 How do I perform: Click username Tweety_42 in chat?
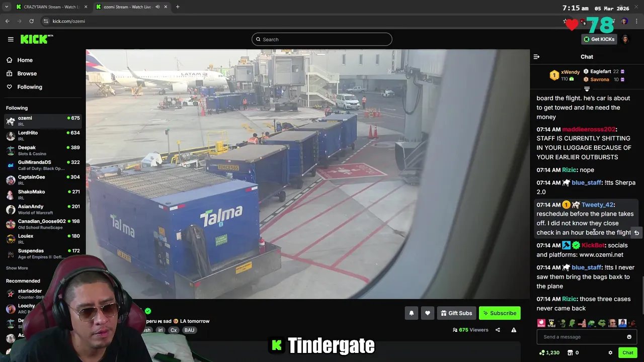click(x=597, y=205)
